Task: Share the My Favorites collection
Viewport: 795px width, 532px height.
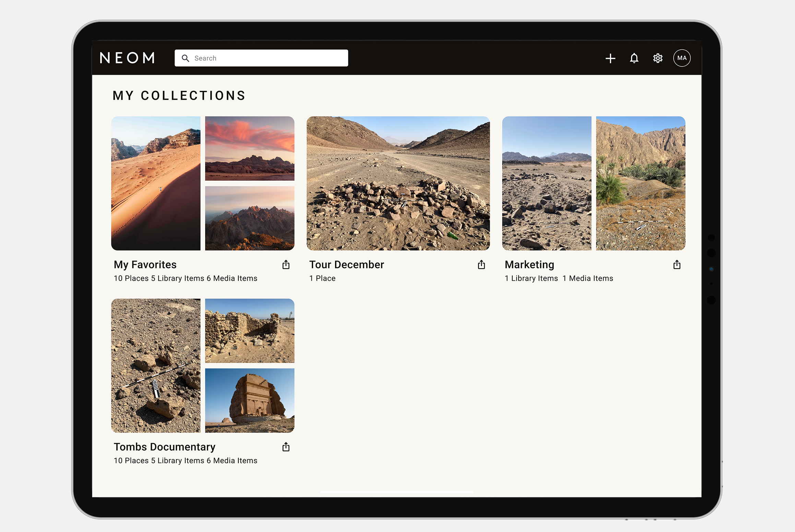Action: (x=286, y=265)
